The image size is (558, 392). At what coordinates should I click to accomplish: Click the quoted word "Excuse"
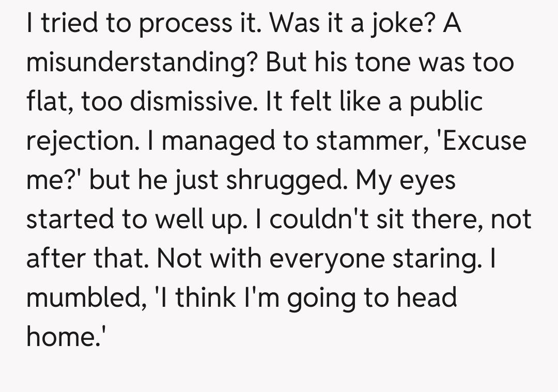tap(477, 140)
